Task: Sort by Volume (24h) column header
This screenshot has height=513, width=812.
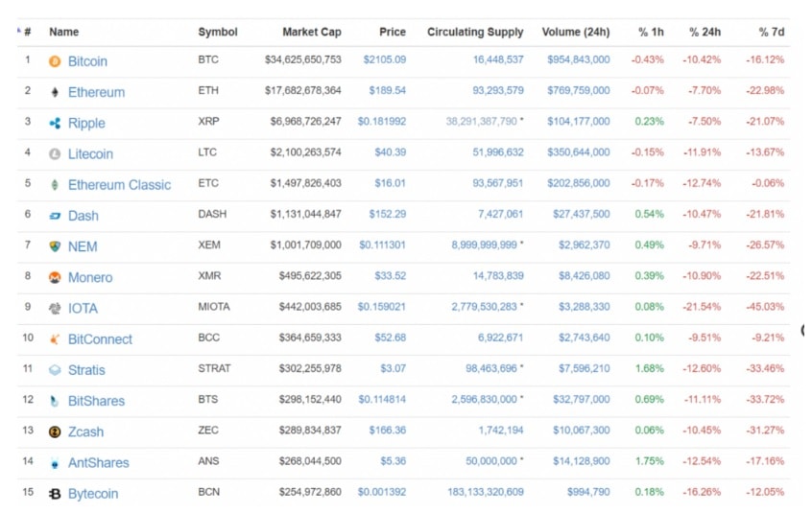Action: 575,32
